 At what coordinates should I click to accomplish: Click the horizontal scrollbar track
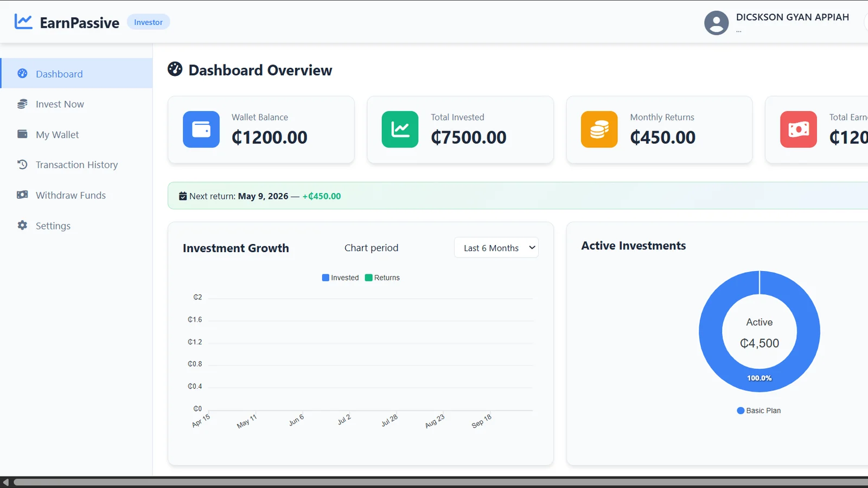point(439,482)
